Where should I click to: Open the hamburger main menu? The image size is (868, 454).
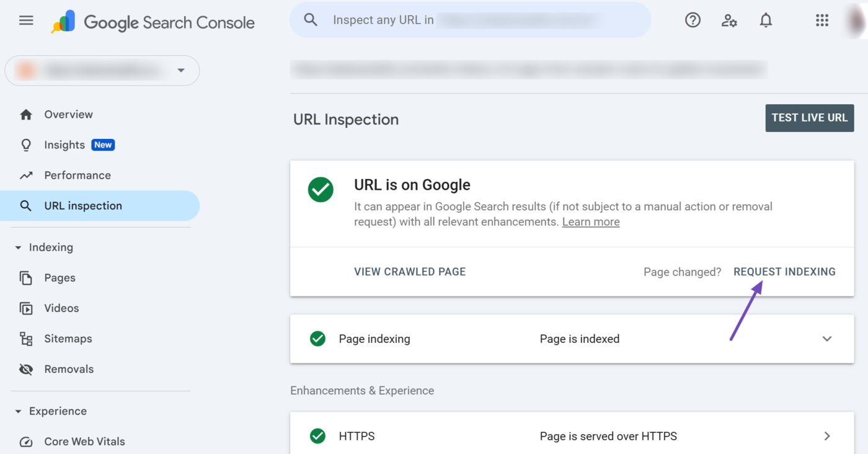click(26, 20)
